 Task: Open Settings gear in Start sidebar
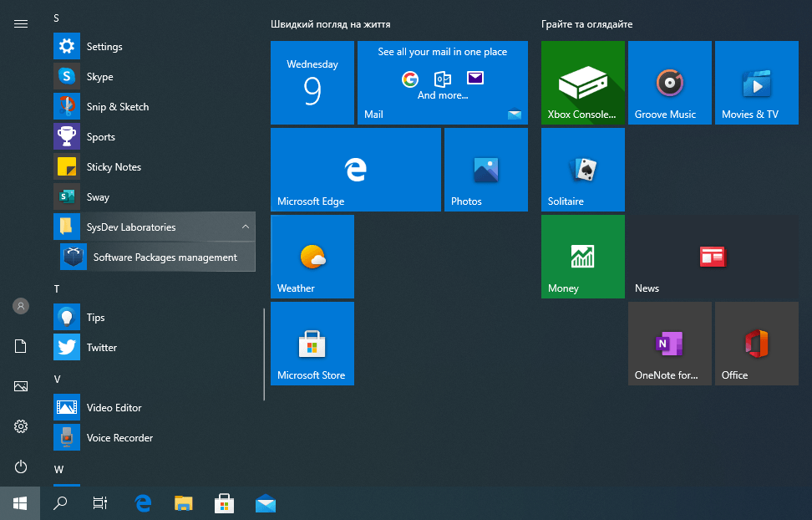click(x=21, y=426)
